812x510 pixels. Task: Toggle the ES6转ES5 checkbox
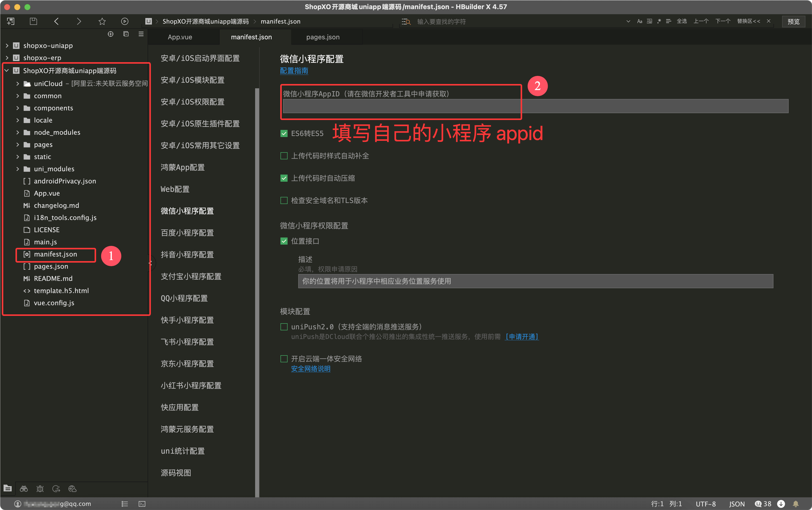[x=284, y=133]
